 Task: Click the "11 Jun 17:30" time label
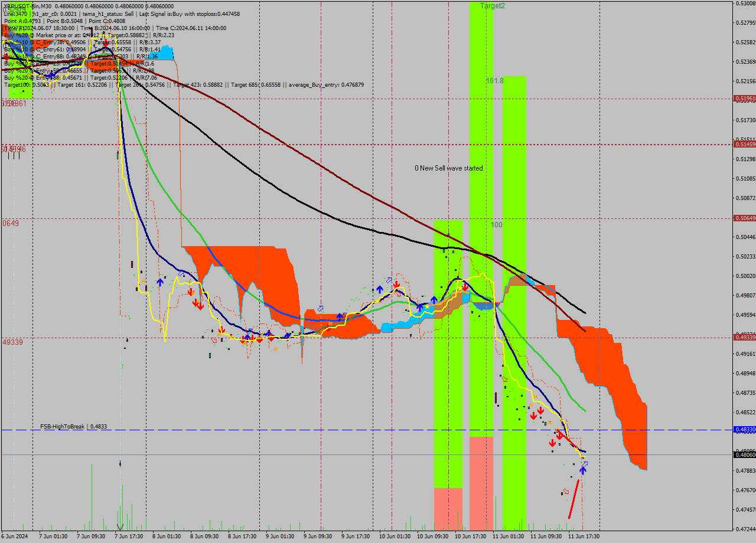[584, 537]
